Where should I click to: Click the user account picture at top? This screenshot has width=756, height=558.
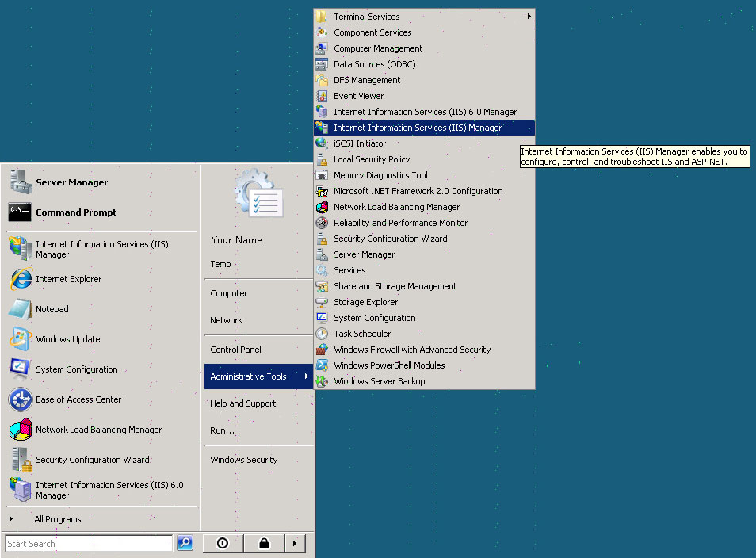click(259, 193)
